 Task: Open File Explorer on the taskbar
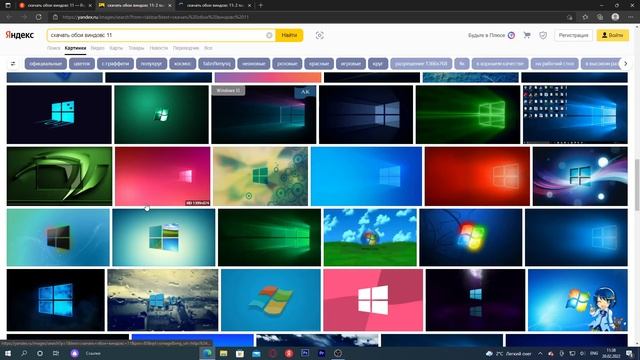click(223, 353)
